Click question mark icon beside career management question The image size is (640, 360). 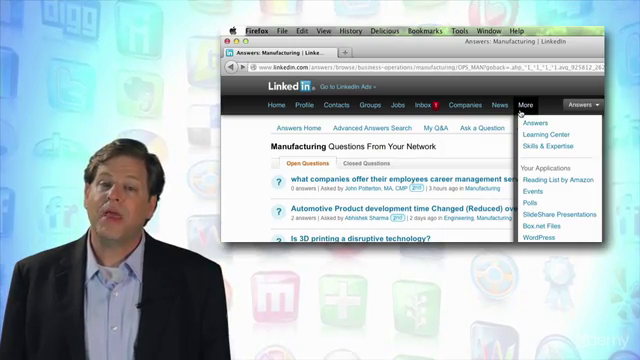click(279, 182)
